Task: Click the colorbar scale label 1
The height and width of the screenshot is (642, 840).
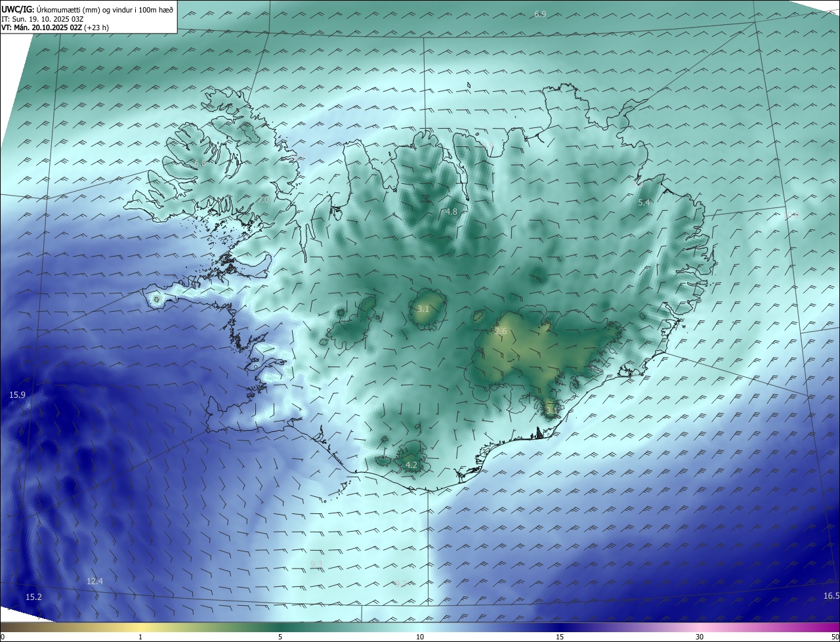Action: pos(140,637)
